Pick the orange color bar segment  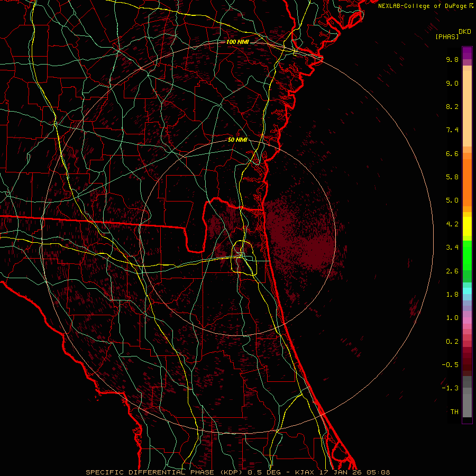point(467,182)
